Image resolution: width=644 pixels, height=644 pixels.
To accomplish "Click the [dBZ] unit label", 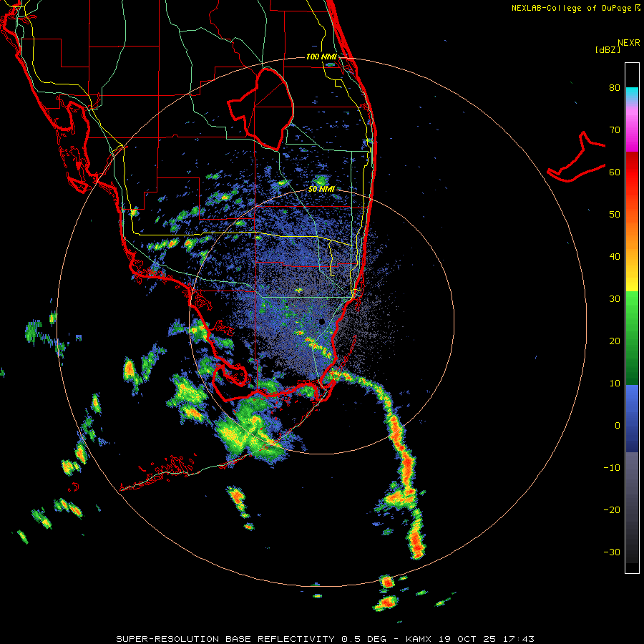I will [x=608, y=50].
